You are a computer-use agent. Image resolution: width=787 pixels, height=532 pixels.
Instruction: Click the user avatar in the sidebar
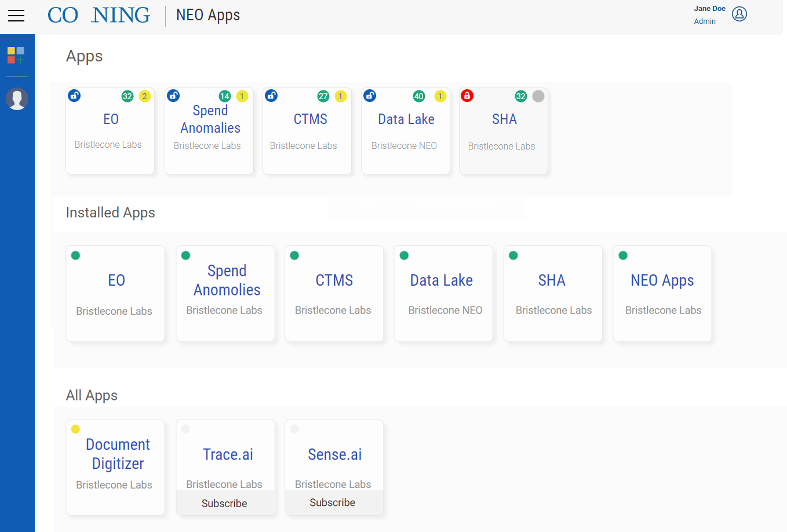tap(17, 99)
